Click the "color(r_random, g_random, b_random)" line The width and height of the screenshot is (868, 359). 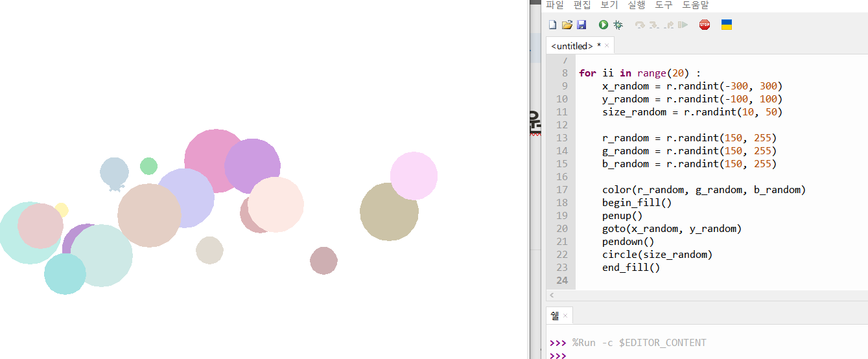pyautogui.click(x=704, y=190)
